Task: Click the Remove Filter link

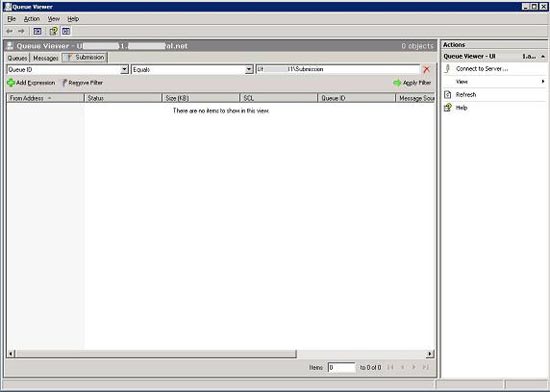Action: (x=86, y=83)
